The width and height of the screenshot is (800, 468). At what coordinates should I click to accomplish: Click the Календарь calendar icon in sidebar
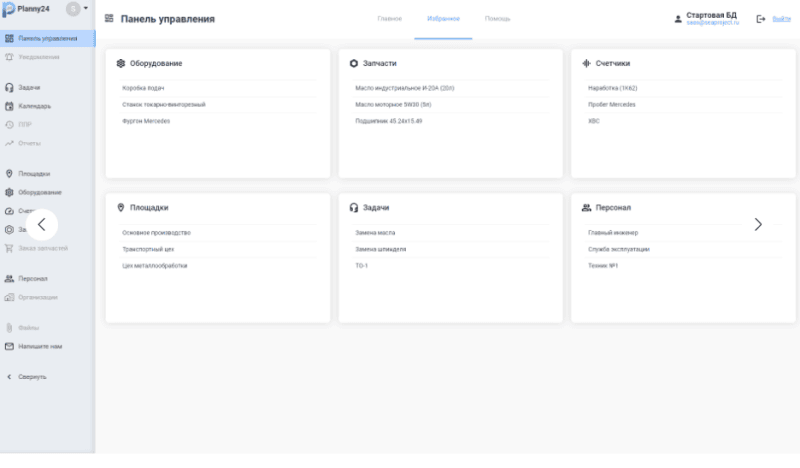(x=9, y=106)
